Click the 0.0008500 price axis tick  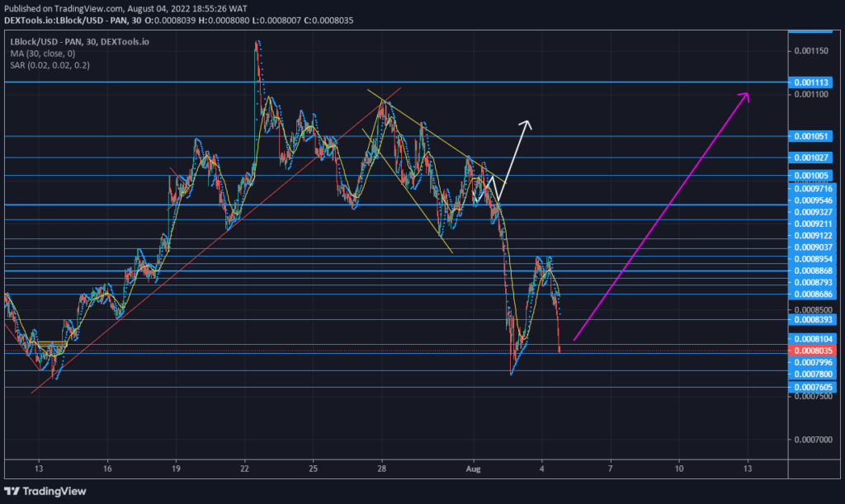(813, 310)
